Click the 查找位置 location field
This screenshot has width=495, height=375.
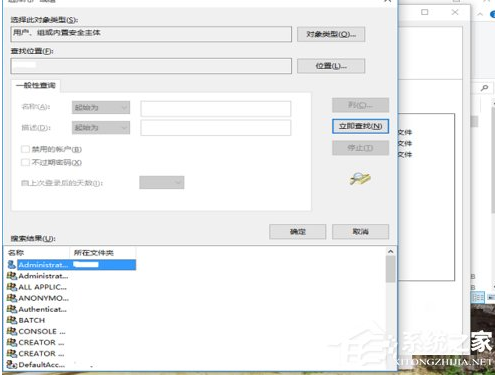point(151,66)
